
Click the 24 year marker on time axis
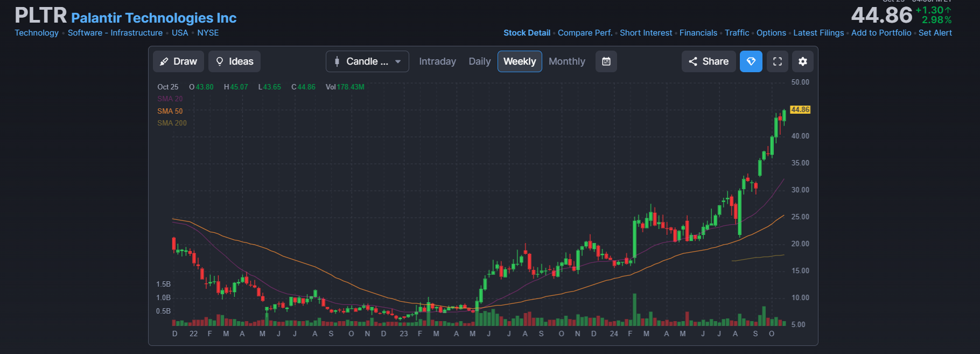click(614, 334)
